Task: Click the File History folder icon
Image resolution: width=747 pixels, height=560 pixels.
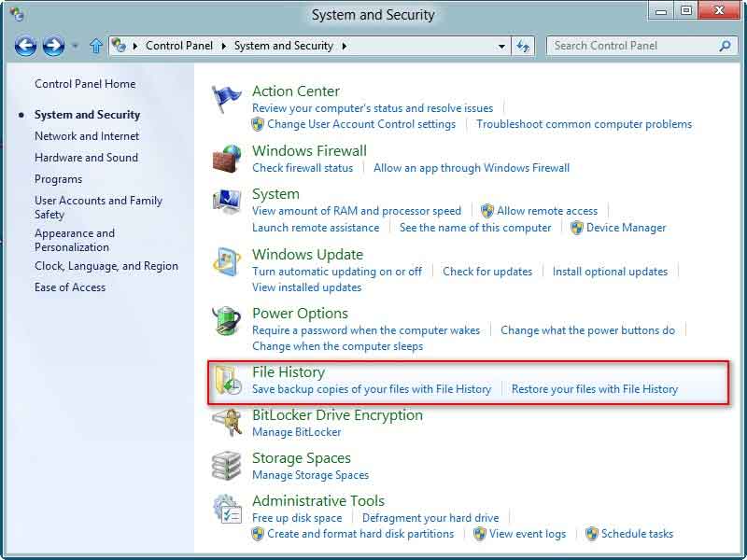Action: (x=227, y=380)
